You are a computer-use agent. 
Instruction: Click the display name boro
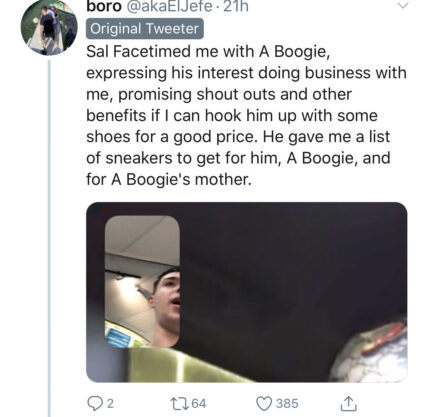click(104, 6)
